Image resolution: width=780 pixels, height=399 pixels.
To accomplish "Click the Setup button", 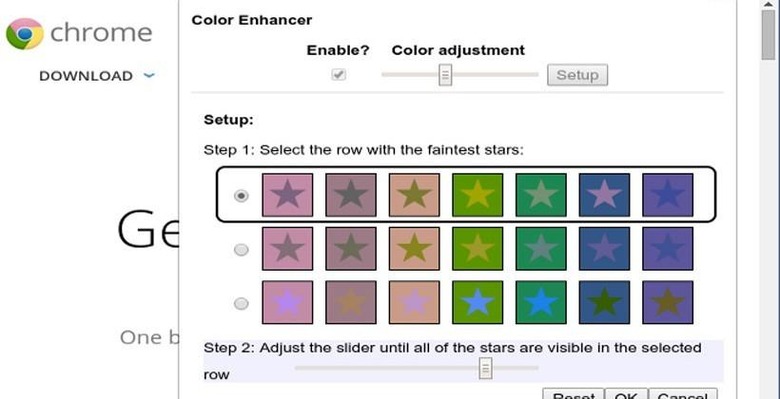I will click(x=578, y=75).
